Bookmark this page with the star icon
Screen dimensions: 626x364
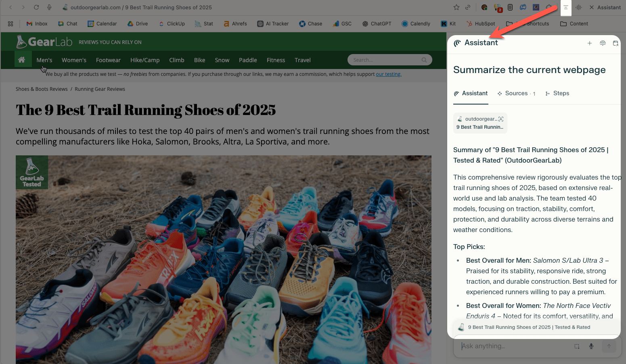(x=456, y=7)
